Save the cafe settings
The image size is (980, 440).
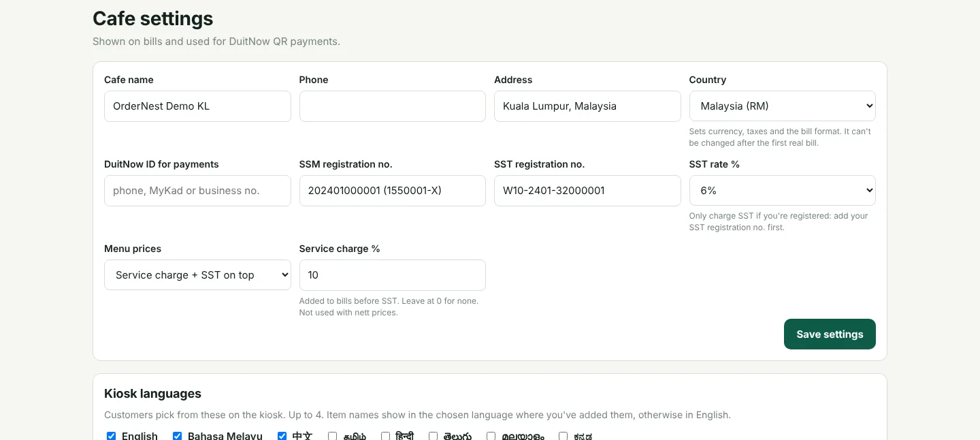point(830,334)
